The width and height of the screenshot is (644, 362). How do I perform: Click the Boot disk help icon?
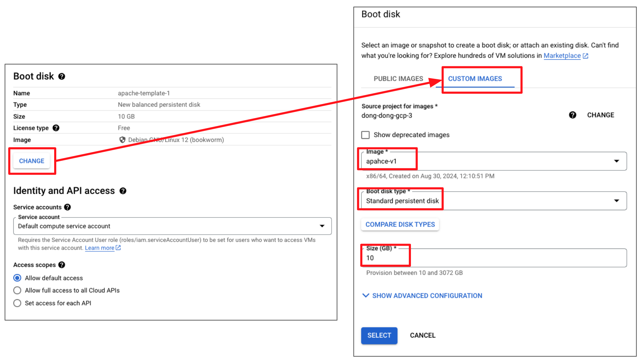point(61,76)
